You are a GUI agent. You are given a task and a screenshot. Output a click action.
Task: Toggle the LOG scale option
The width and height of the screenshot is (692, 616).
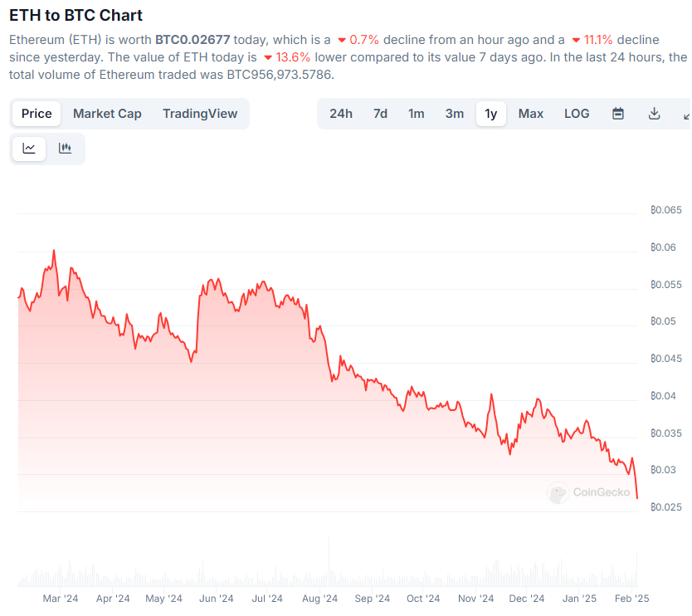tap(577, 114)
